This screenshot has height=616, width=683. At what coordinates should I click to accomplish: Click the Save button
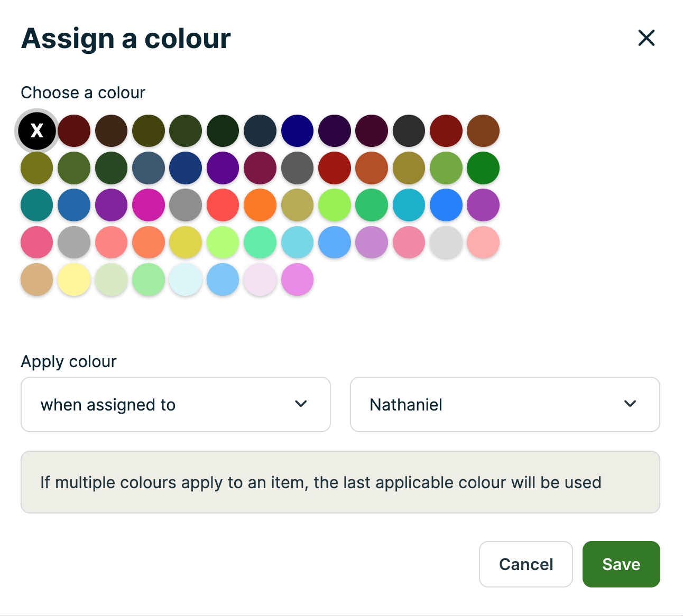pyautogui.click(x=621, y=564)
